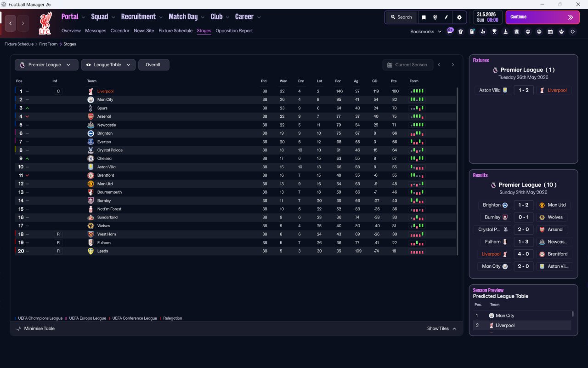
Task: Open the Premier League competition dropdown
Action: tap(46, 65)
